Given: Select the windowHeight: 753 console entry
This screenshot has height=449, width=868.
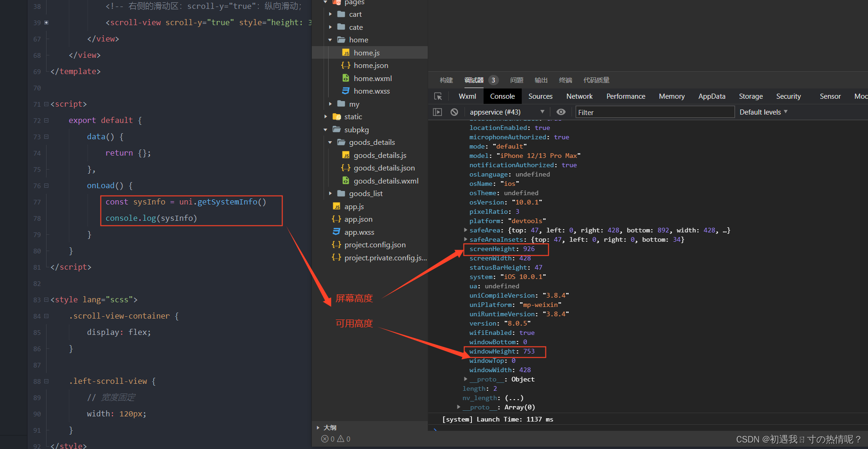Looking at the screenshot, I should [x=502, y=351].
